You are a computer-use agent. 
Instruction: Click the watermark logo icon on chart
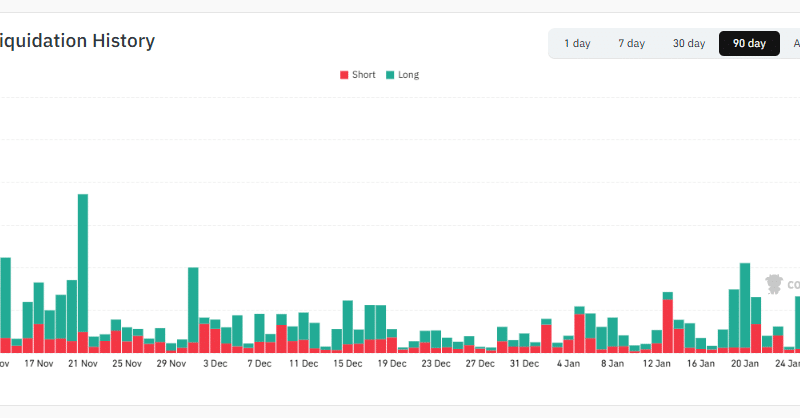coord(773,284)
